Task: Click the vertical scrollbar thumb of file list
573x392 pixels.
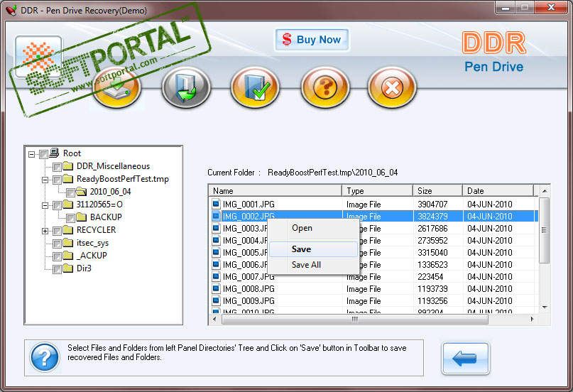Action: 544,230
